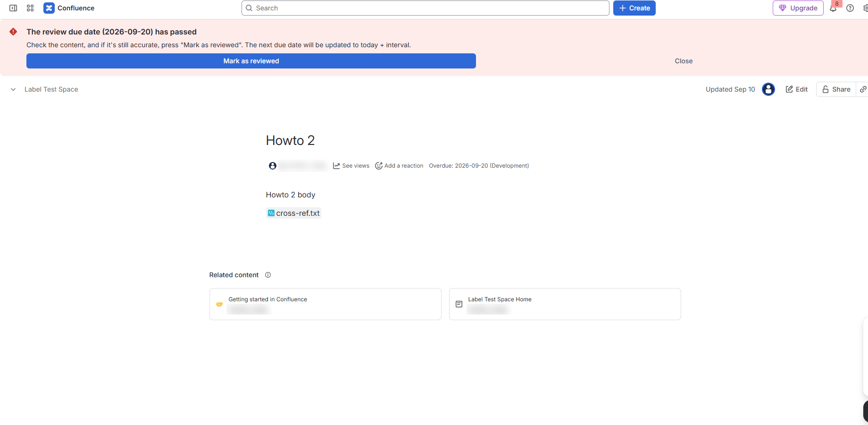Image resolution: width=868 pixels, height=425 pixels.
Task: Open Label Test Space breadcrumb
Action: (51, 89)
